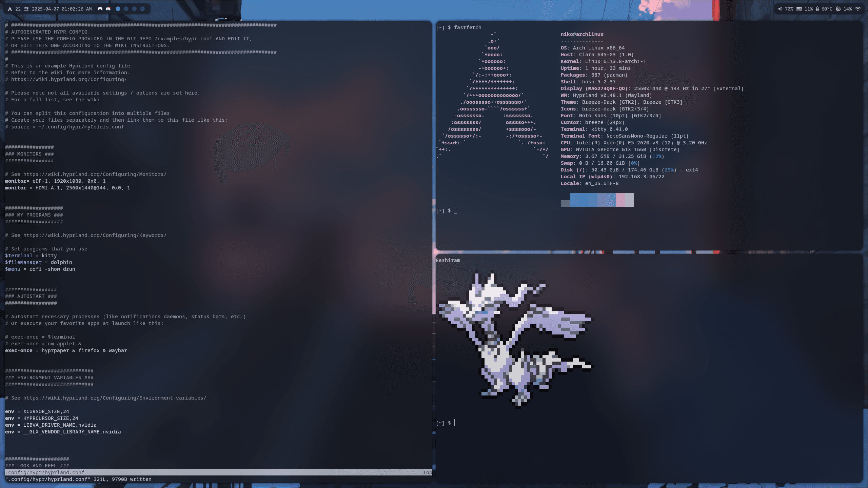Click the wiki.hyprland.org/Configuring/ URL in the comments

[69, 79]
